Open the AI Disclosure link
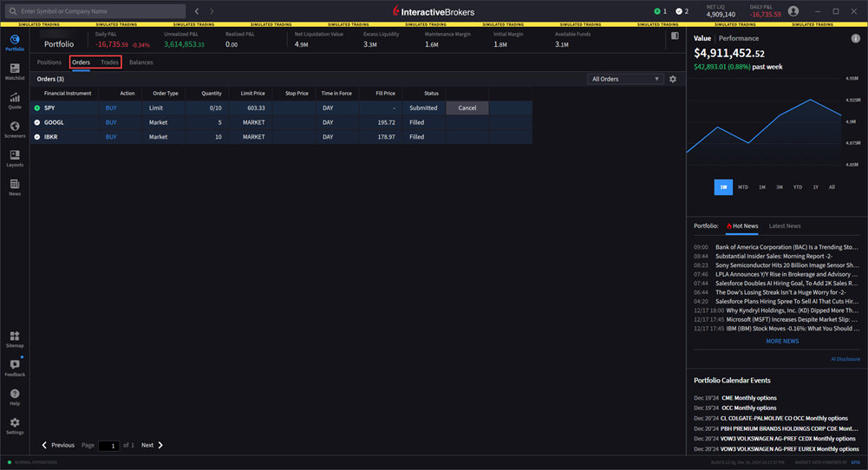The width and height of the screenshot is (868, 470). (x=845, y=359)
